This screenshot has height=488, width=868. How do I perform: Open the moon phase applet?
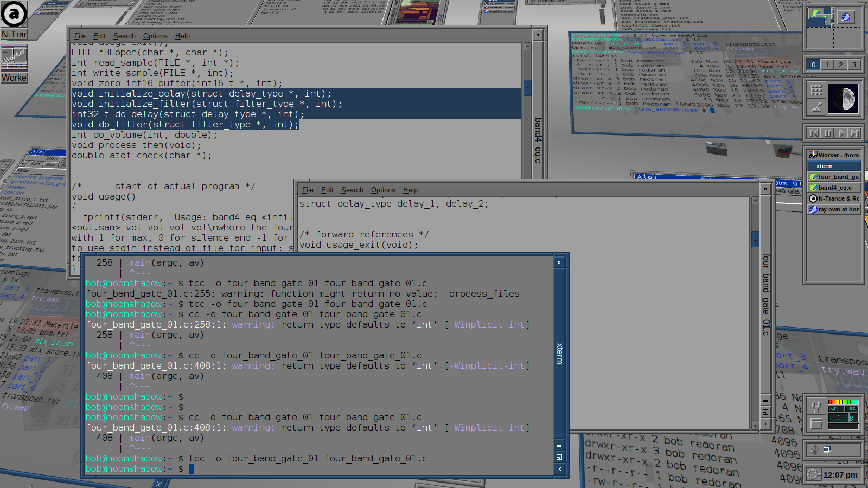tap(844, 99)
